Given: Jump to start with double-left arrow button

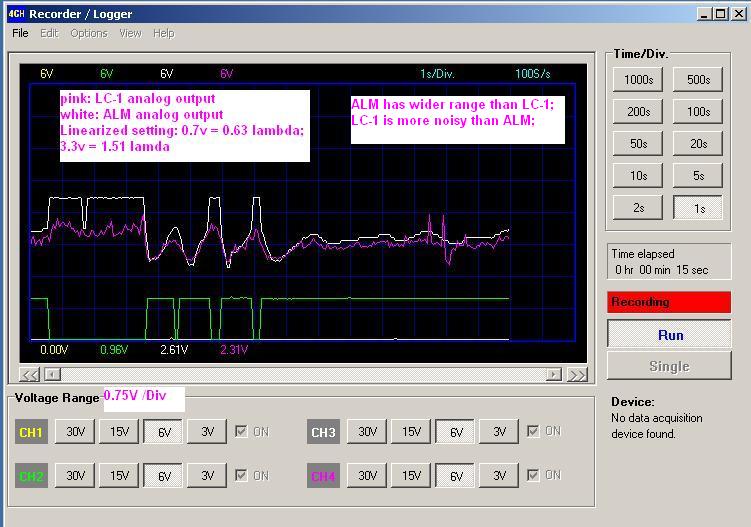Looking at the screenshot, I should pyautogui.click(x=30, y=375).
